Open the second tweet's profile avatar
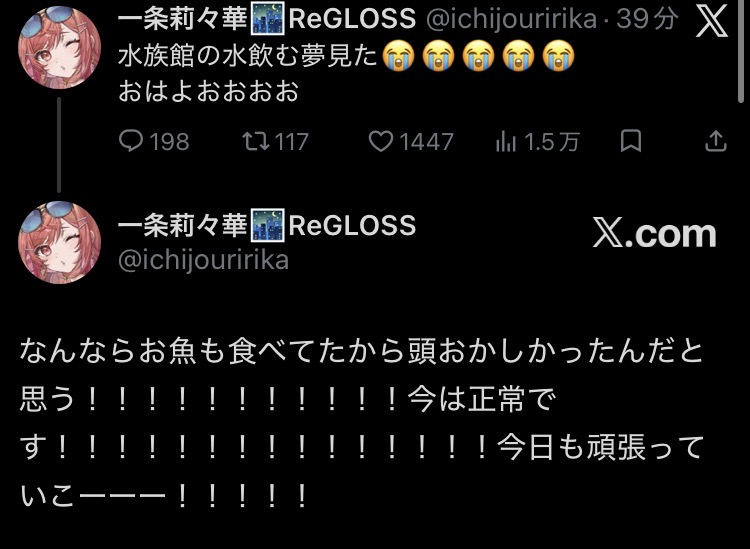The image size is (750, 549). click(59, 242)
